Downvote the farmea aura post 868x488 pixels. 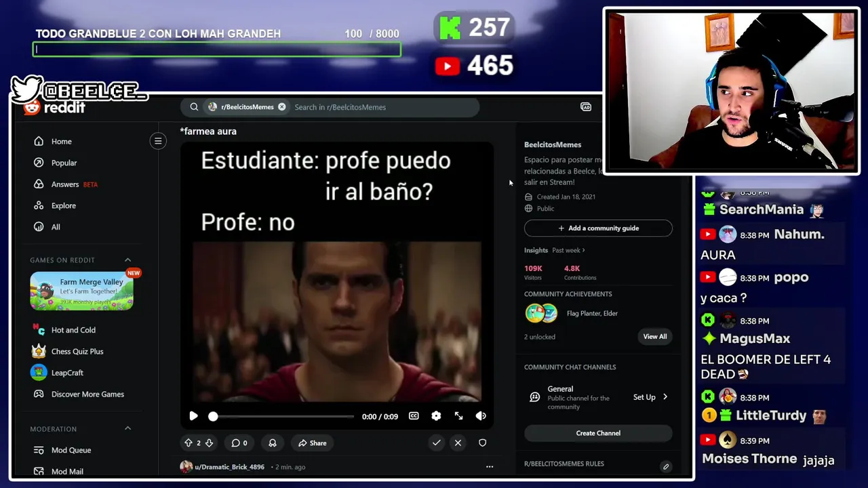[209, 443]
